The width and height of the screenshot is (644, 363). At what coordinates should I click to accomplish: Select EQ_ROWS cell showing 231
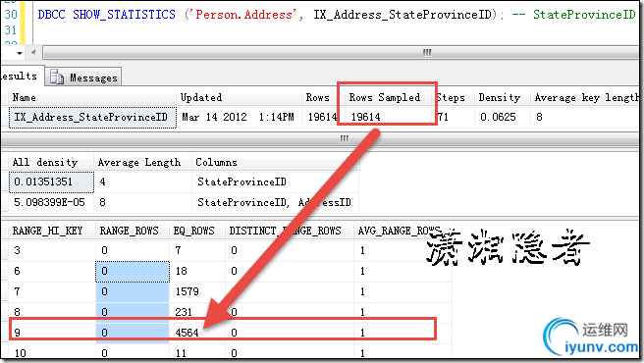click(x=197, y=312)
